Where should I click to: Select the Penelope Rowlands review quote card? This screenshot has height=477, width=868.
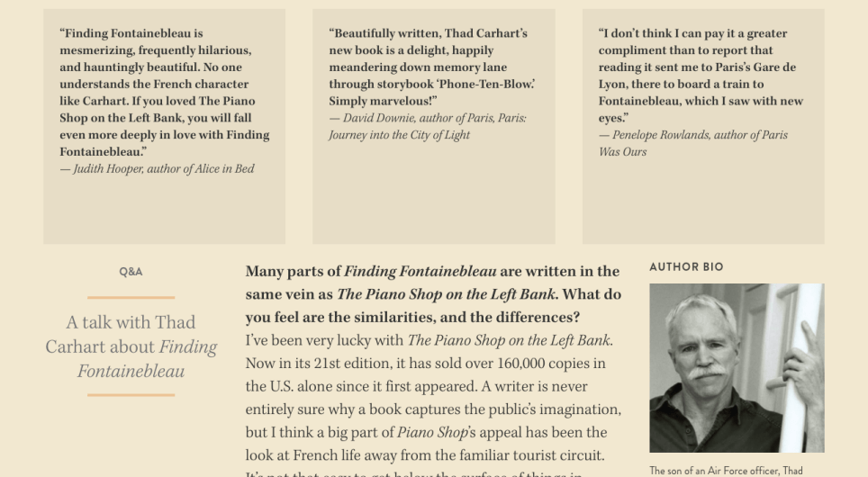click(703, 126)
